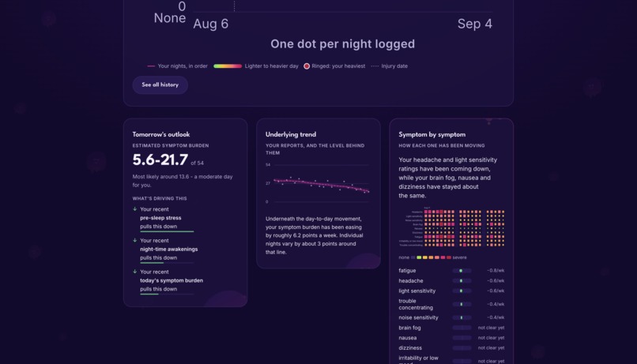Viewport: 637px width, 364px height.
Task: Click the 'of 54' label beside the estimate
Action: pos(197,163)
